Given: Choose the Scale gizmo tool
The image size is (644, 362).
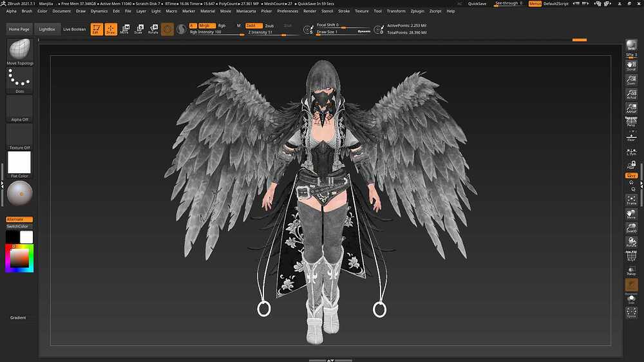Looking at the screenshot, I should (x=139, y=29).
